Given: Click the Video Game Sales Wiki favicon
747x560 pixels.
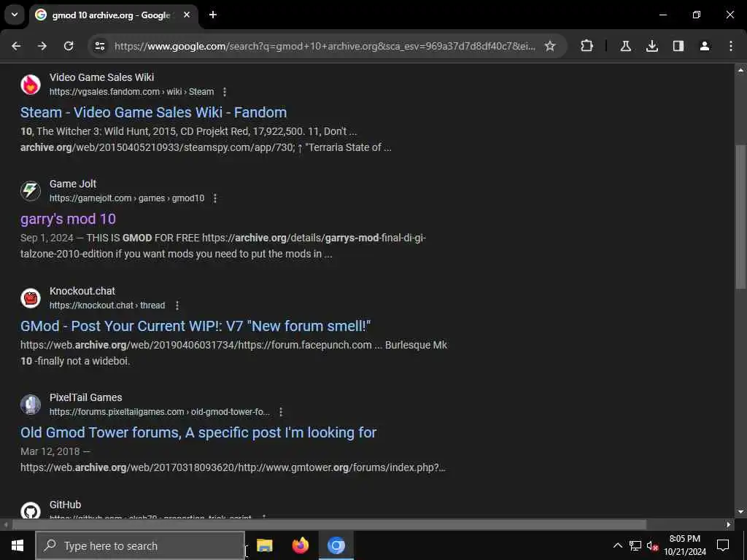Looking at the screenshot, I should coord(31,85).
